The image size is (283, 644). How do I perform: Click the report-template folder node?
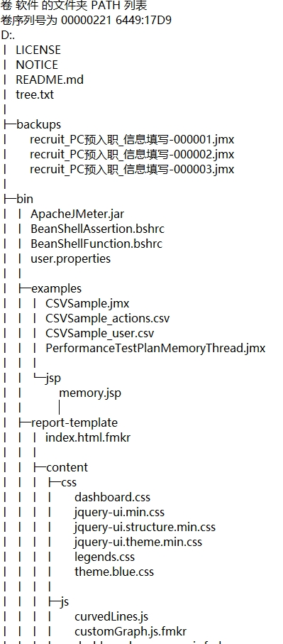point(74,422)
